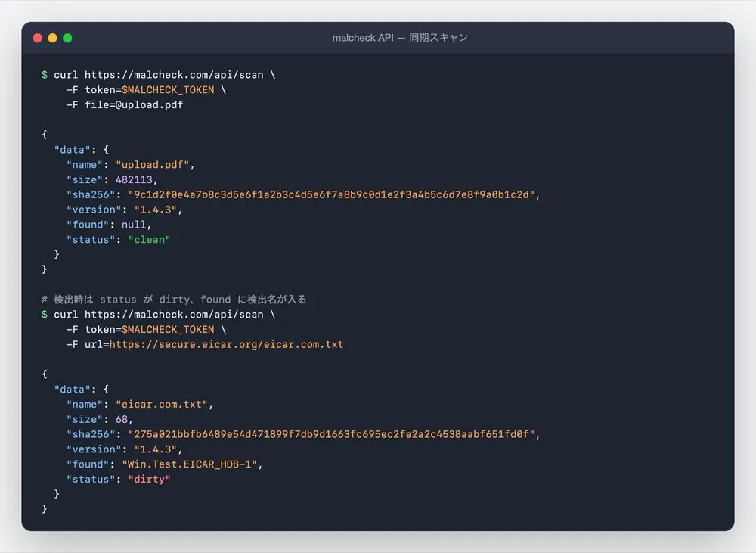Open the secure.eicar.org eicar.com.txt URL
This screenshot has height=553, width=756.
(227, 344)
